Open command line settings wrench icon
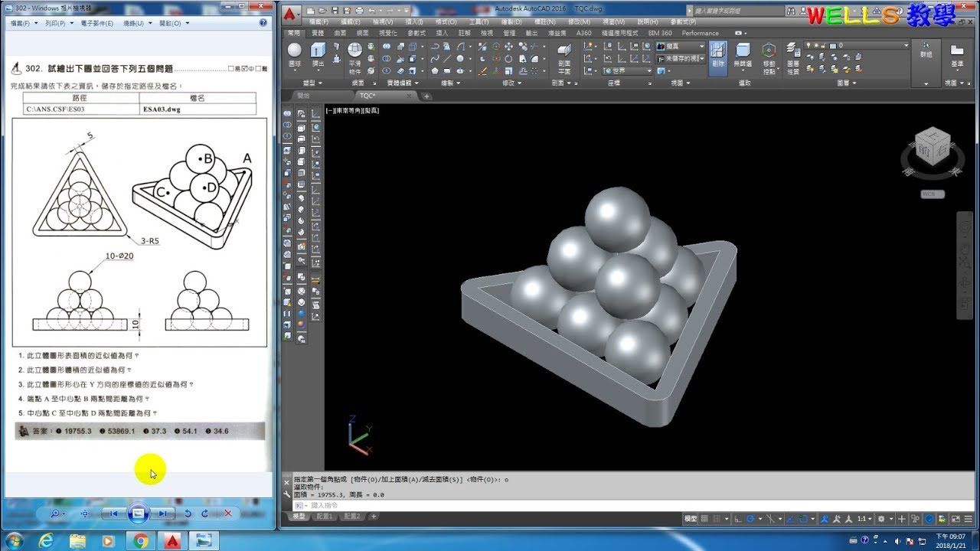The height and width of the screenshot is (551, 980). [287, 494]
